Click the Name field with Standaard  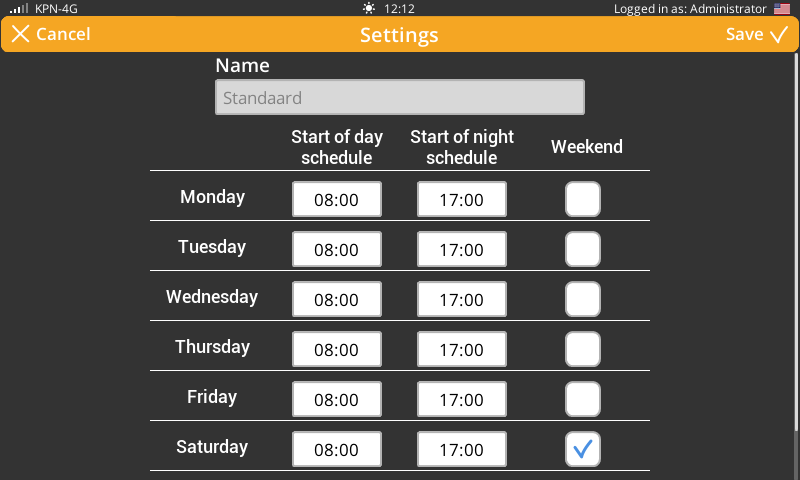[400, 98]
